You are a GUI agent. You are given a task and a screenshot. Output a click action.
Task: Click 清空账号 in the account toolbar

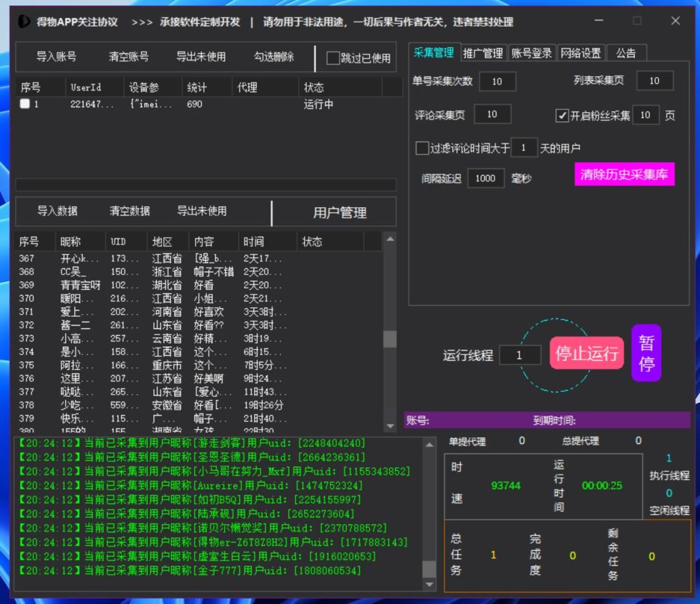[x=129, y=57]
